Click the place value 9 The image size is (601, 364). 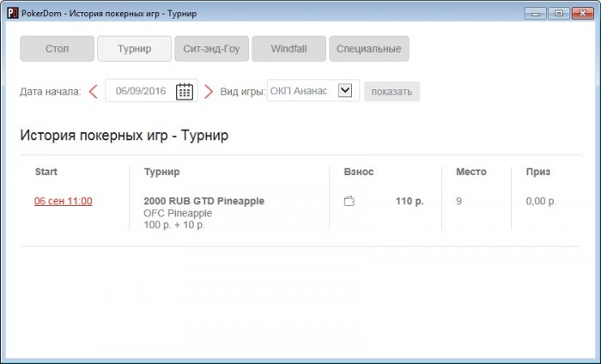(x=458, y=201)
